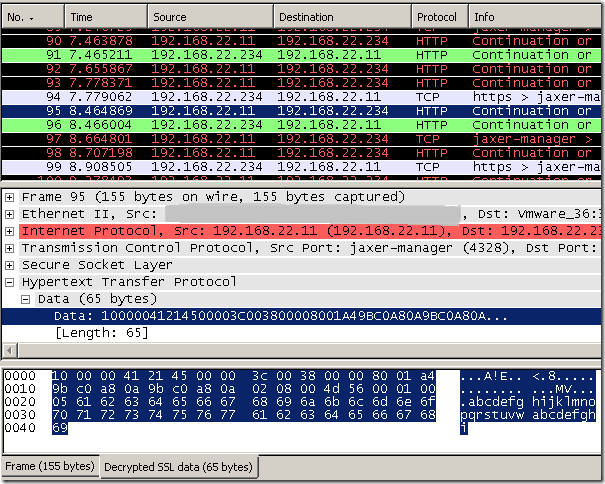Click hex offset 0000 row bytes
605x484 pixels.
[243, 376]
